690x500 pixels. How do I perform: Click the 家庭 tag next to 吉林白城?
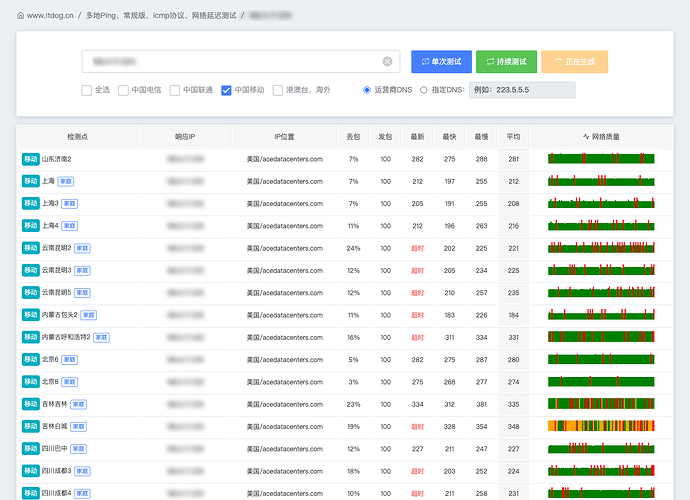[x=78, y=426]
